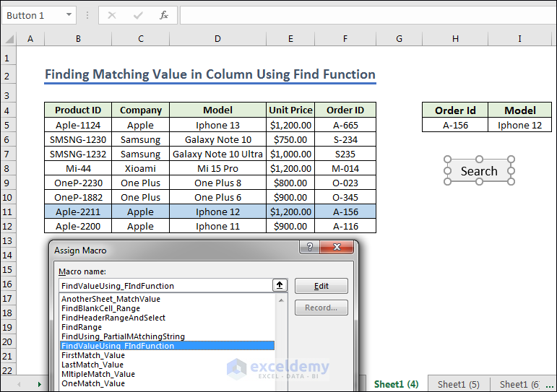Click previous sheet navigation arrow
This screenshot has width=557, height=392.
[x=19, y=384]
